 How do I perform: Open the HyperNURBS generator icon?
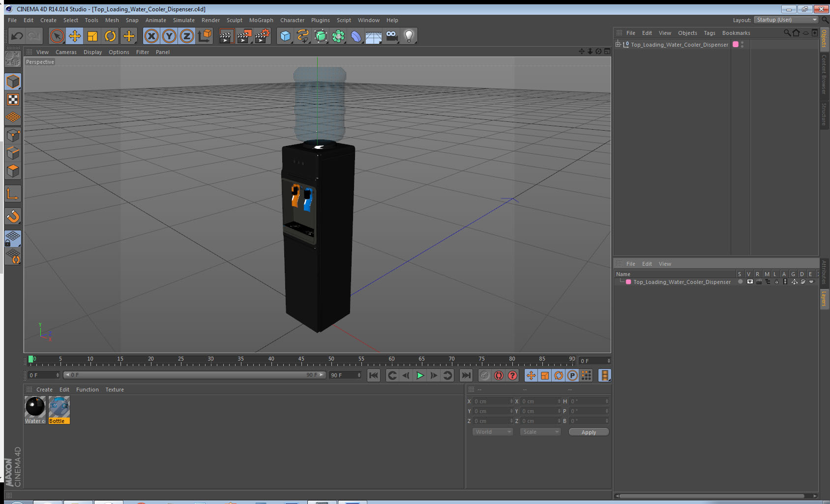pyautogui.click(x=321, y=36)
